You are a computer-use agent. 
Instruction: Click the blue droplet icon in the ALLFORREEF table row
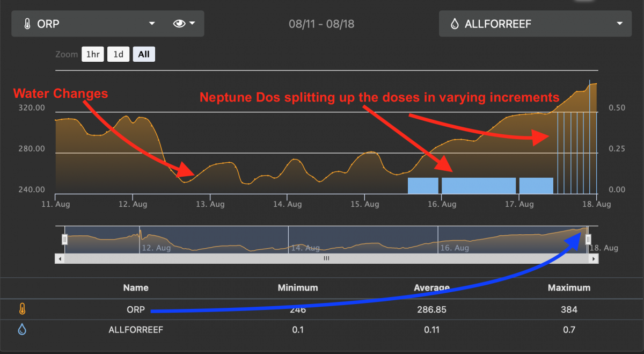[x=22, y=329]
